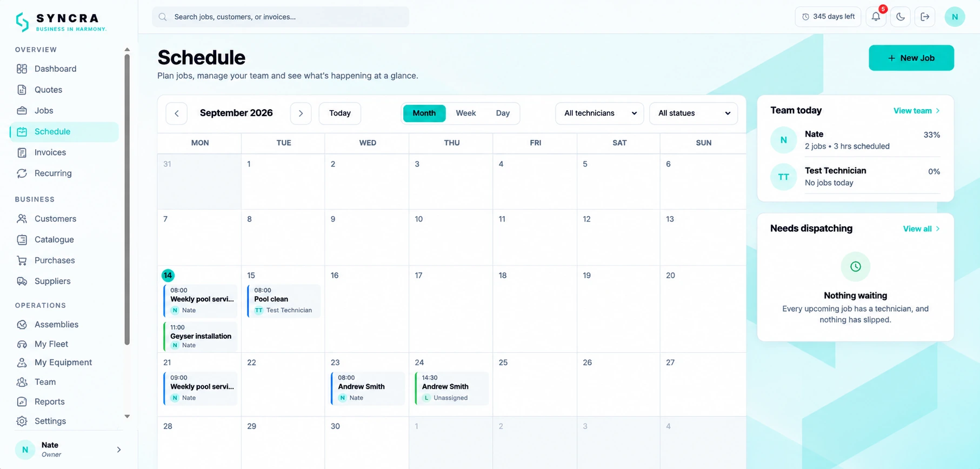This screenshot has height=469, width=980.
Task: Click the 345 days left badge
Action: point(828,17)
